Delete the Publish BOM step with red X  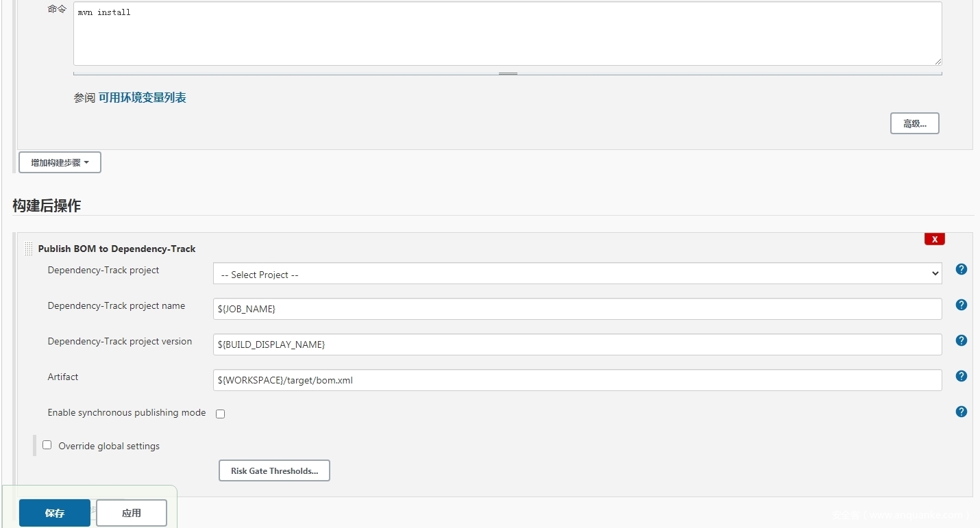tap(934, 239)
